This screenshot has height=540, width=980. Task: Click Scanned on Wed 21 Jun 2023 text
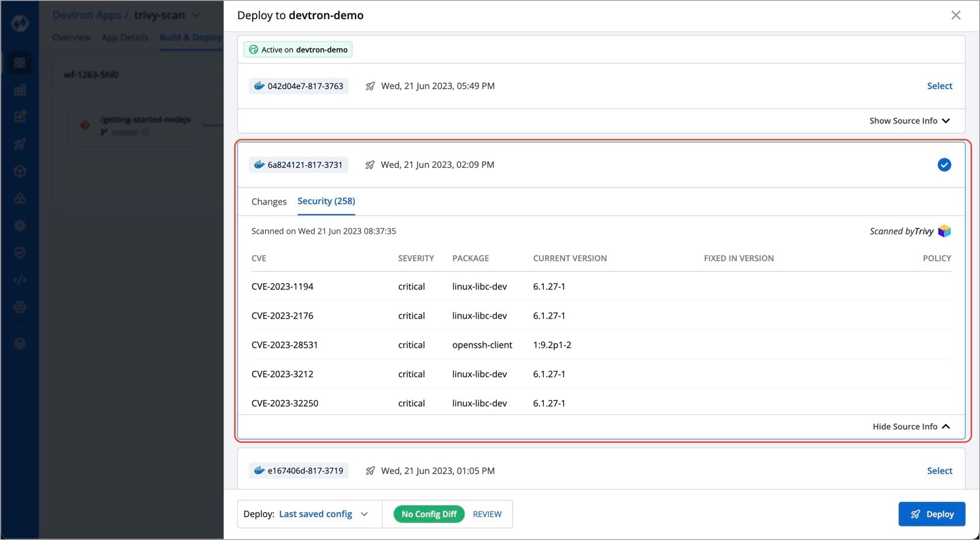click(x=323, y=231)
